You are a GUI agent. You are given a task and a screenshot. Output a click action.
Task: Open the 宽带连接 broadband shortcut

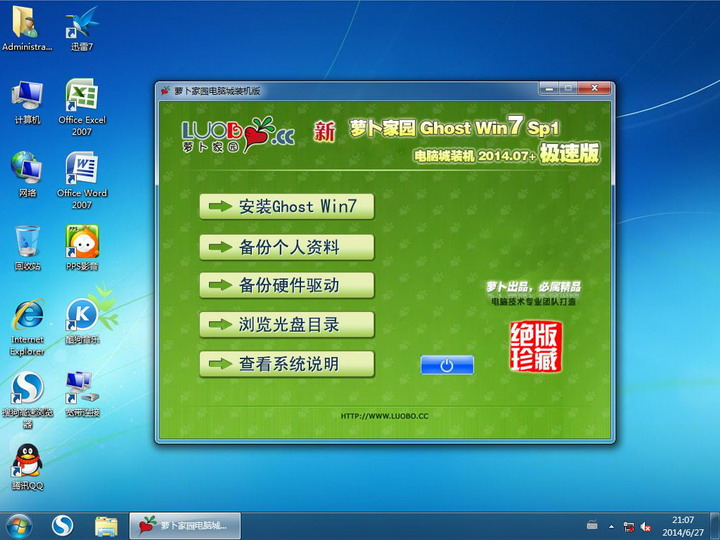(x=82, y=394)
